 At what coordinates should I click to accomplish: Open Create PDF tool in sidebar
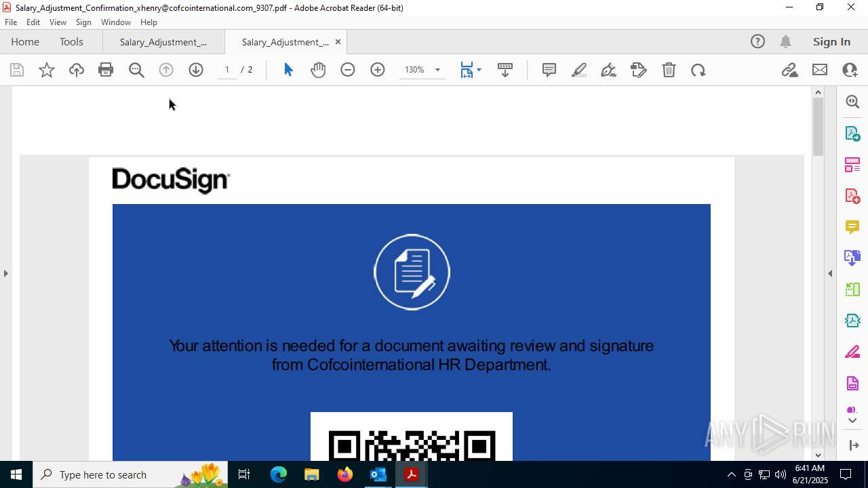click(852, 196)
